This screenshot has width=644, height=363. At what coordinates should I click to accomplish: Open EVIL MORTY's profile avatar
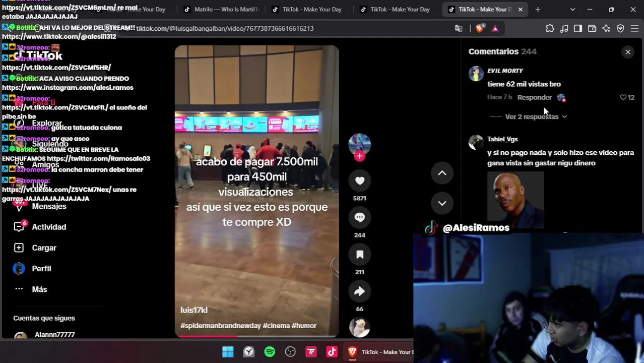coord(476,74)
